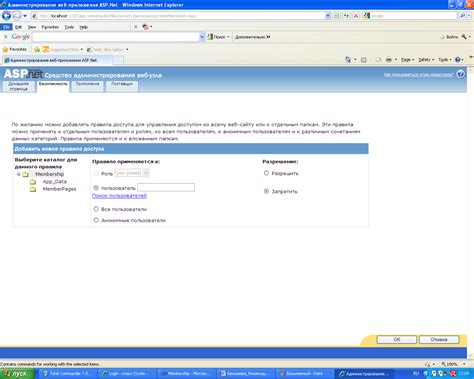Screen dimensions: 474x379
Task: Select the Роль radio button
Action: point(96,173)
